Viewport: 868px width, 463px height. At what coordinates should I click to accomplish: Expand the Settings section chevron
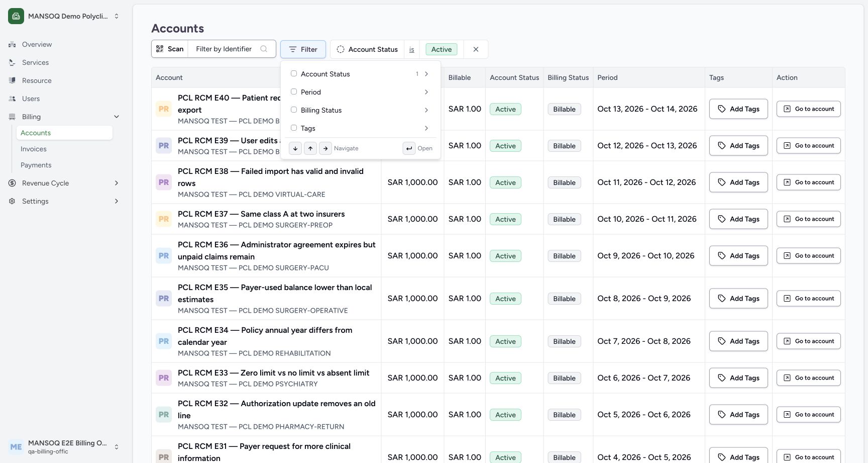click(x=117, y=201)
